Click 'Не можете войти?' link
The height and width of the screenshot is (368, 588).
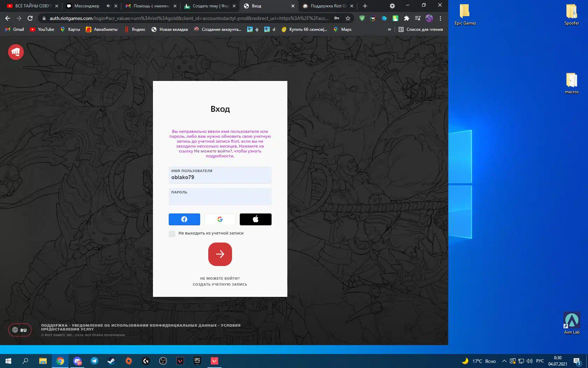point(220,278)
